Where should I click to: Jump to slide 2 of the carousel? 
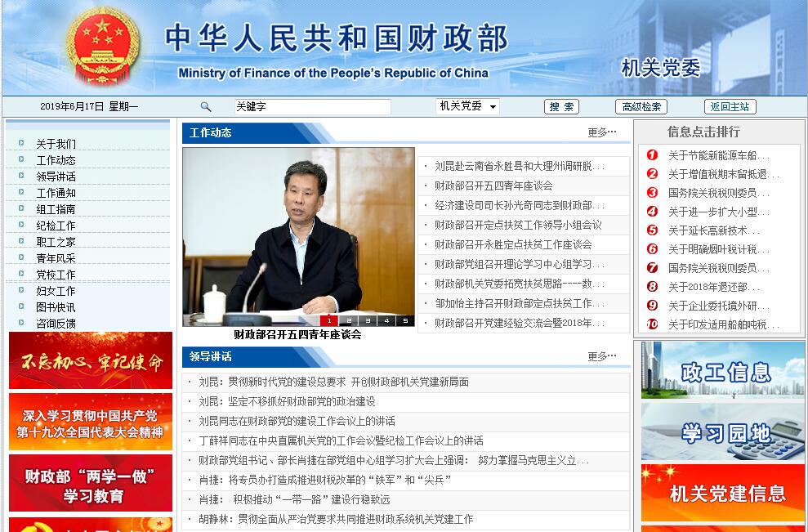click(348, 321)
